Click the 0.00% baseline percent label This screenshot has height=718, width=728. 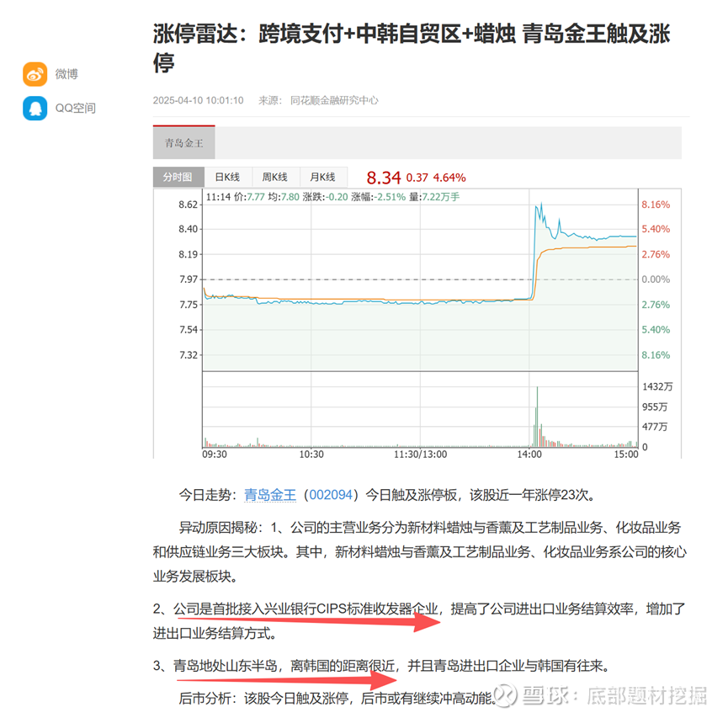[x=656, y=279]
